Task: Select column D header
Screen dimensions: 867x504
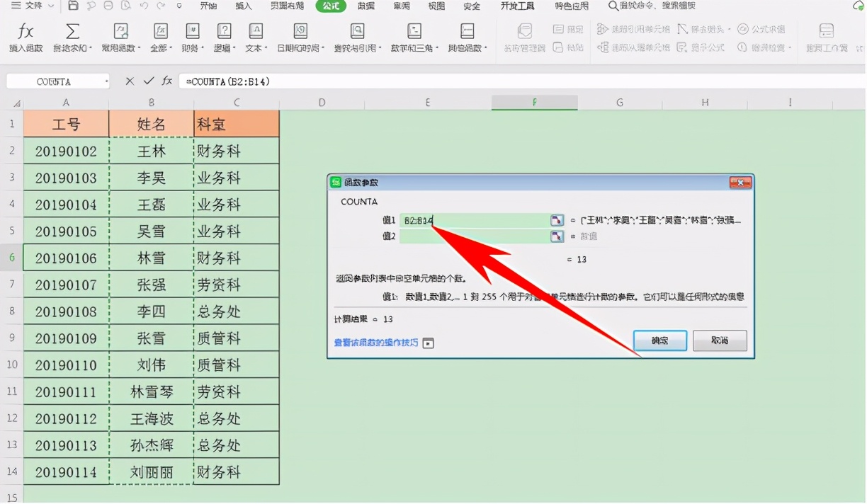Action: tap(322, 103)
